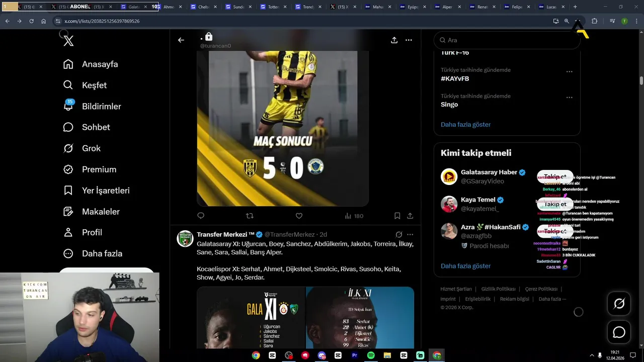Open Hizmet Şartları link

(x=456, y=289)
